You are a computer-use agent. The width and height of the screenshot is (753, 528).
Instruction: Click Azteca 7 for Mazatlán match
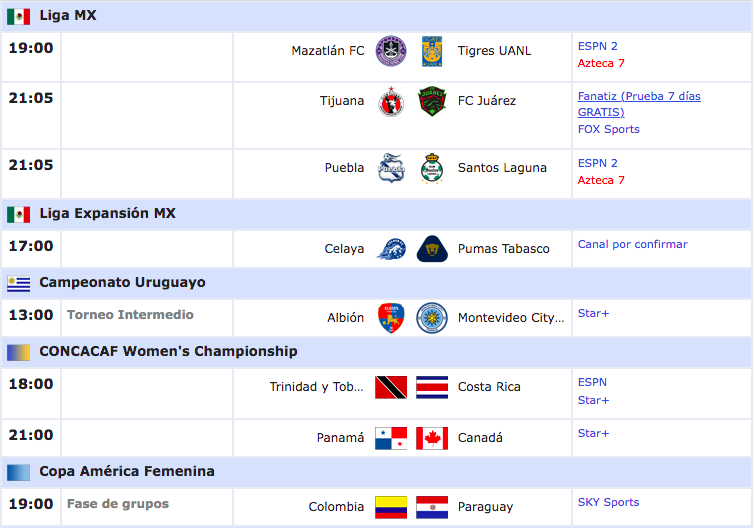[x=601, y=63]
